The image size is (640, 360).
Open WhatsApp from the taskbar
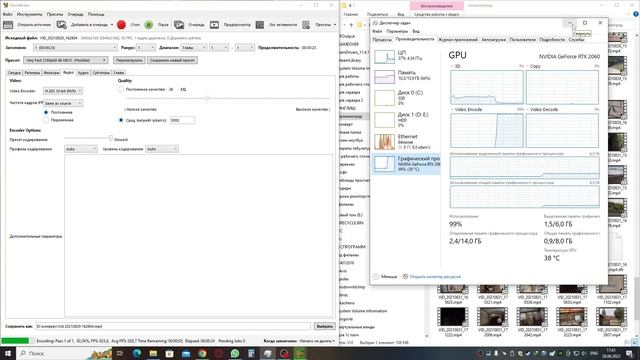235,353
